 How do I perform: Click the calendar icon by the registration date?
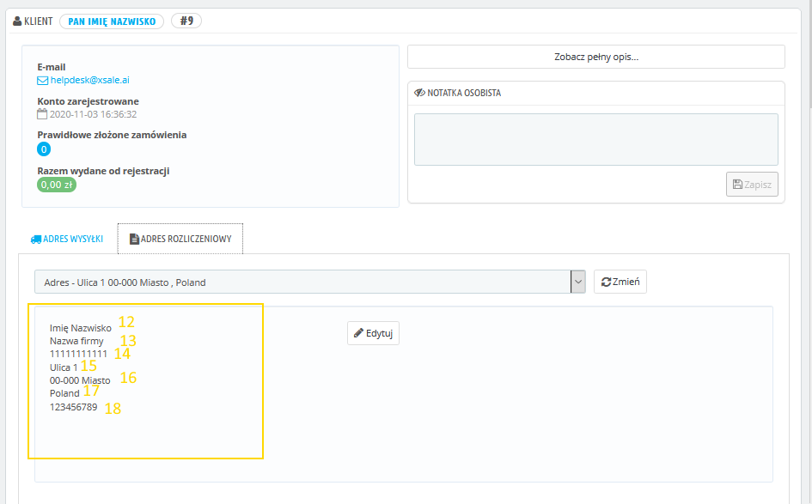[x=42, y=114]
